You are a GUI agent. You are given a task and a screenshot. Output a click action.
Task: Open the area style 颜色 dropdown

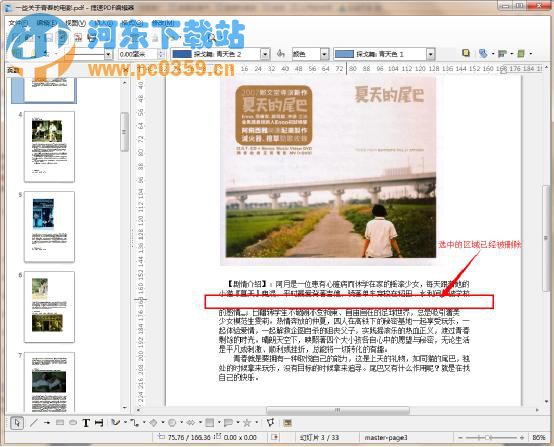click(x=324, y=54)
